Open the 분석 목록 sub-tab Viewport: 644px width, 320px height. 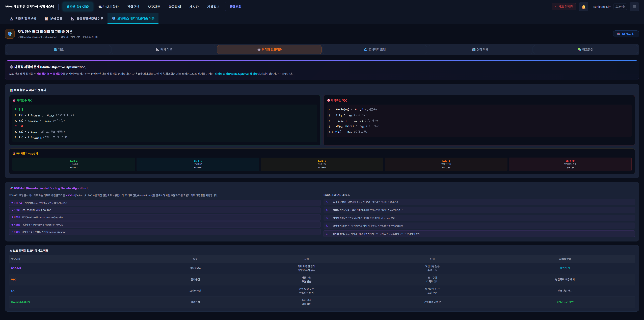pos(53,19)
